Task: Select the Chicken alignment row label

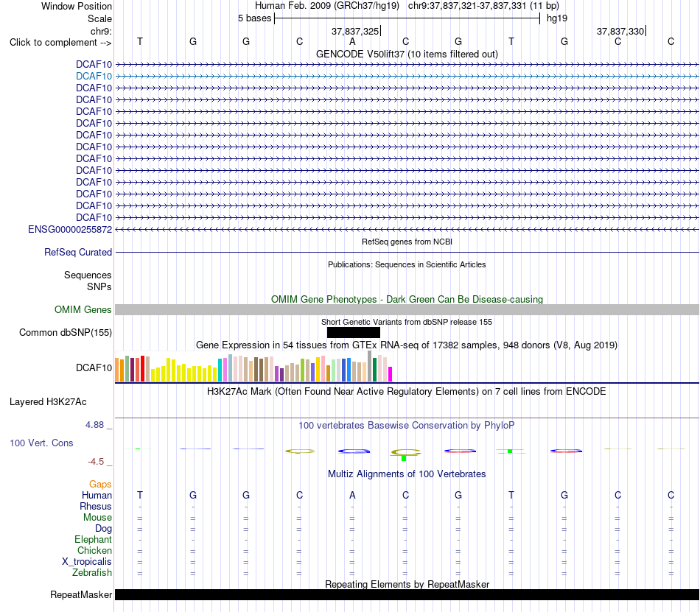Action: 94,551
